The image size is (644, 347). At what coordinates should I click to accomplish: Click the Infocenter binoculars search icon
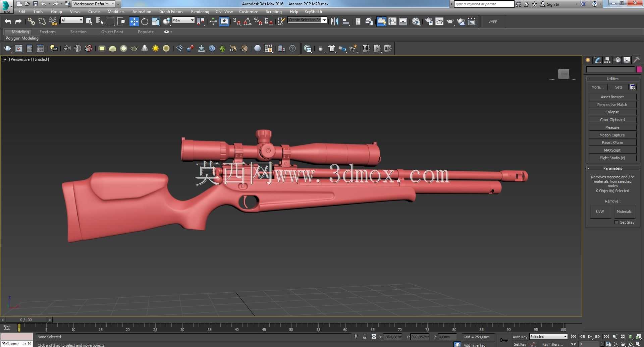pyautogui.click(x=519, y=4)
